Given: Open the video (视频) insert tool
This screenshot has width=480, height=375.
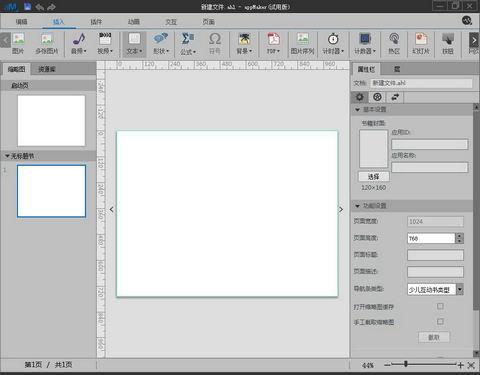Looking at the screenshot, I should (105, 44).
